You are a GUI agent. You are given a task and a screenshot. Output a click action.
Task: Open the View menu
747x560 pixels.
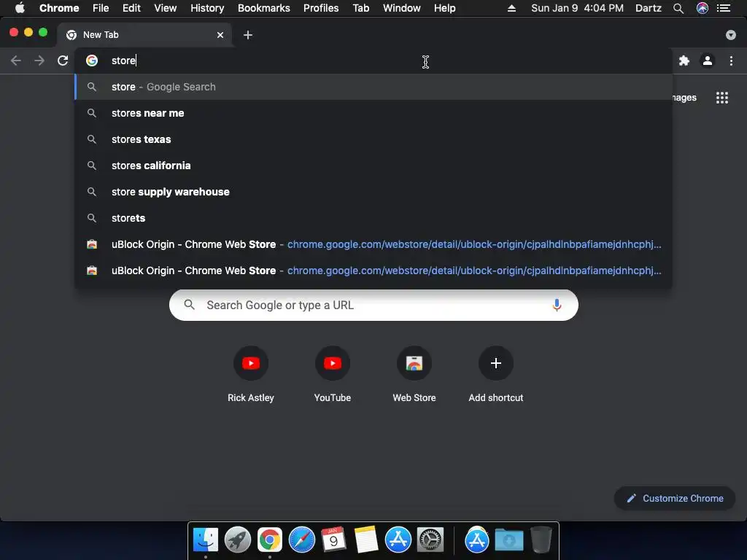coord(166,8)
